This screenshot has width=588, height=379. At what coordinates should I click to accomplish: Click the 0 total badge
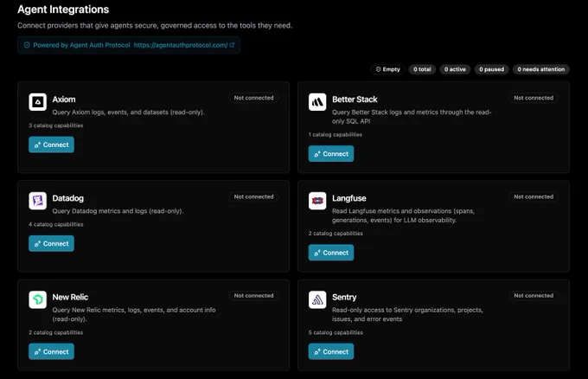click(422, 69)
